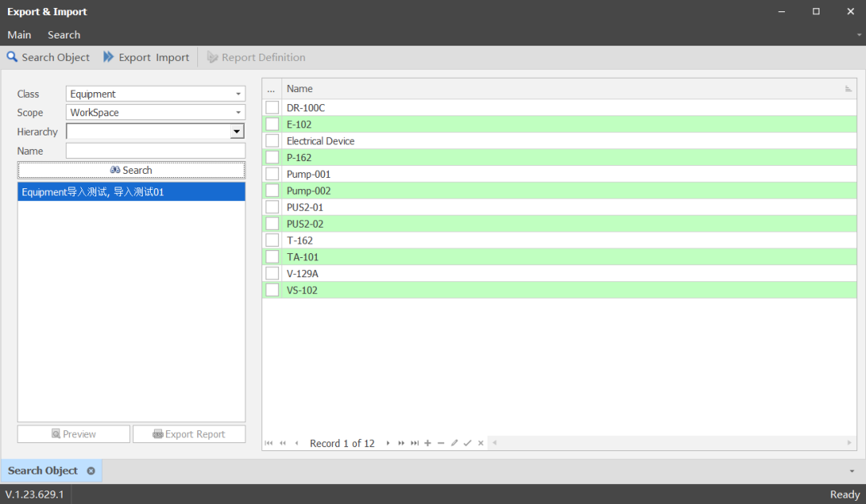Tick the T-162 checkbox
Image resolution: width=866 pixels, height=504 pixels.
273,240
